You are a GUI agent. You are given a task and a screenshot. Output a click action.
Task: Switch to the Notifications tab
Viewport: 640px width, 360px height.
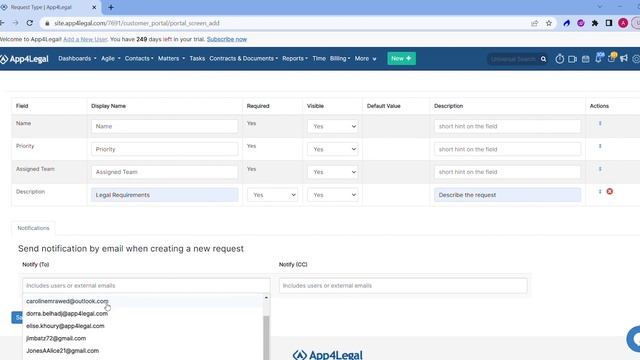pyautogui.click(x=33, y=228)
